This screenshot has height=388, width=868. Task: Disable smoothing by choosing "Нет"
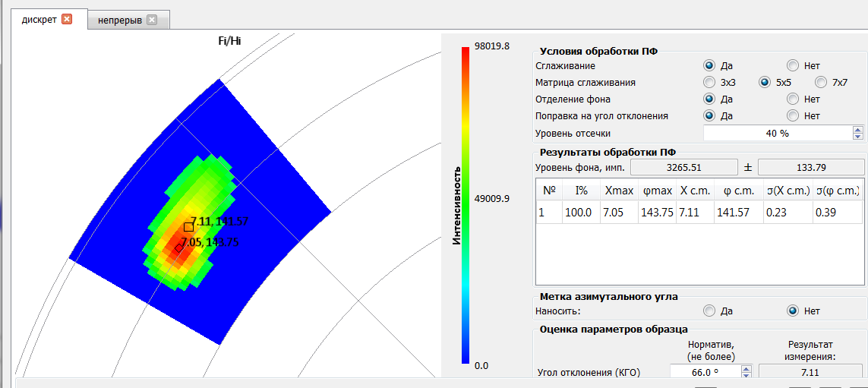(793, 65)
